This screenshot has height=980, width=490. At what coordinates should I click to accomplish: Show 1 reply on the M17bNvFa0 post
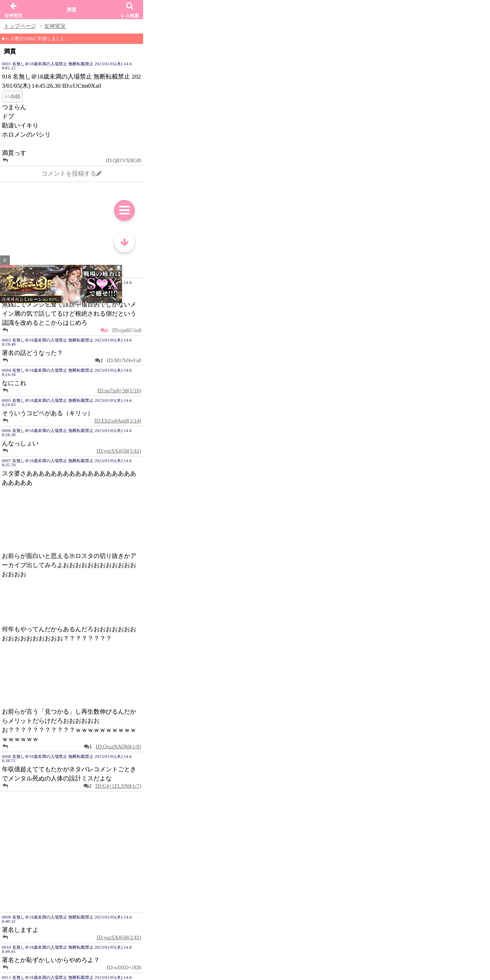coord(99,360)
